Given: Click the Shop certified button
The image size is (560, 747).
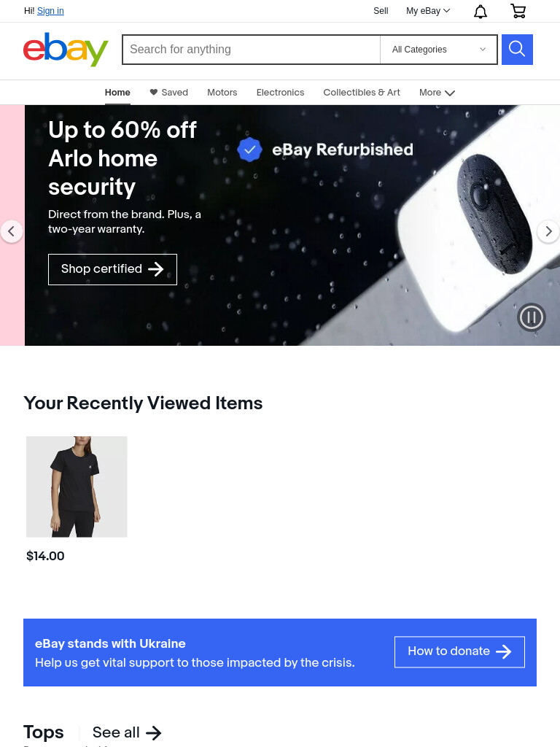Looking at the screenshot, I should click(112, 269).
